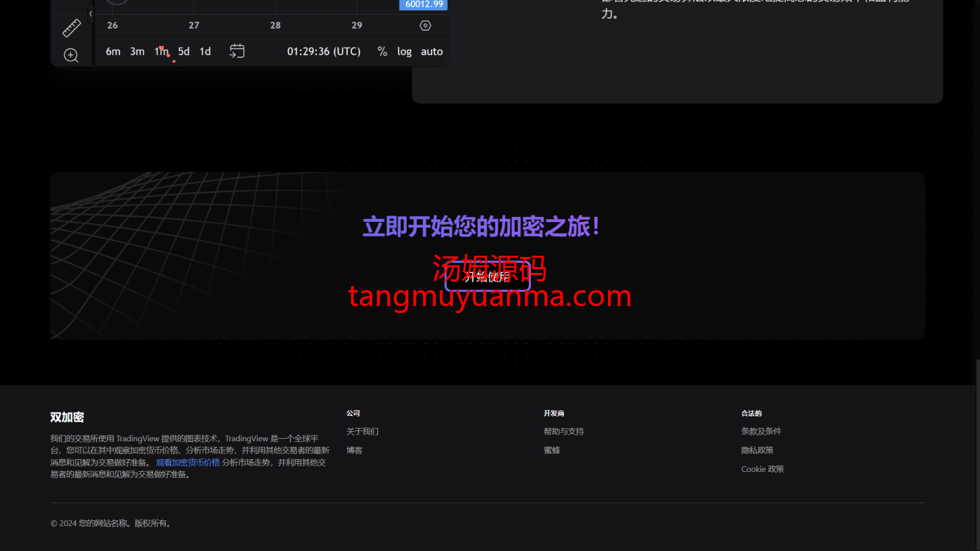
Task: Select the 5d time range
Action: coord(184,52)
